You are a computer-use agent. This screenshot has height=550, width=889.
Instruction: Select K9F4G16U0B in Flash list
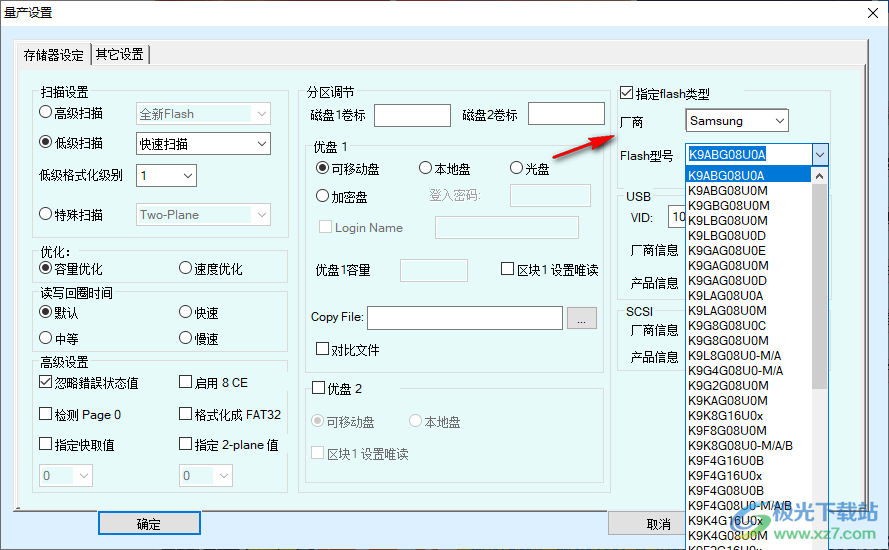click(x=748, y=461)
